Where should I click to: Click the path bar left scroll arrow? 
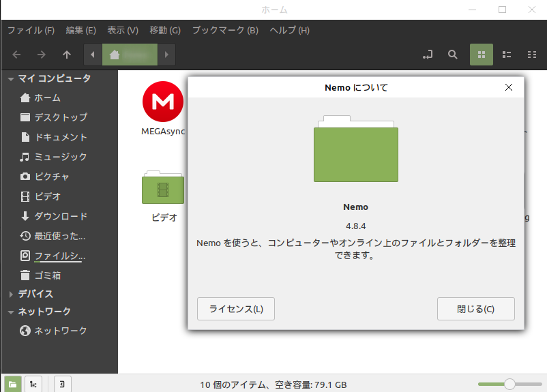point(93,55)
